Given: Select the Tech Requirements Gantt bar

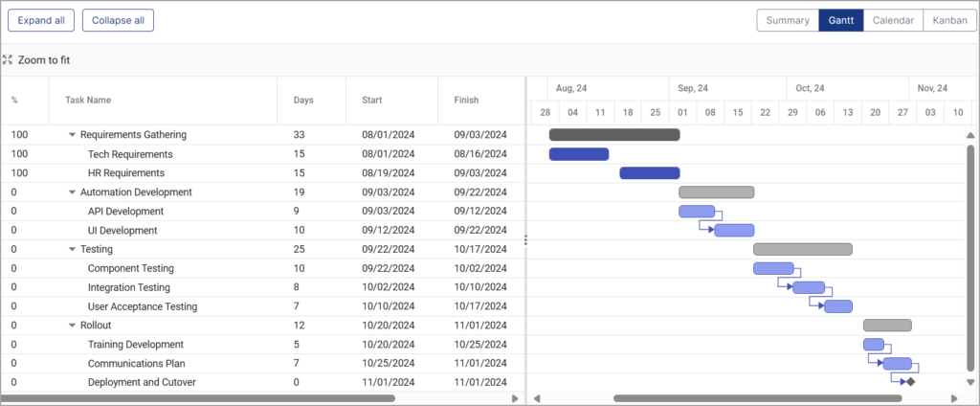Looking at the screenshot, I should pyautogui.click(x=579, y=154).
